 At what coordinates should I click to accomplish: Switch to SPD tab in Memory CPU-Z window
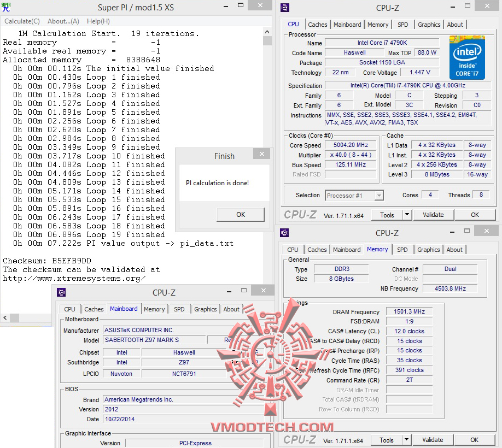click(x=402, y=250)
